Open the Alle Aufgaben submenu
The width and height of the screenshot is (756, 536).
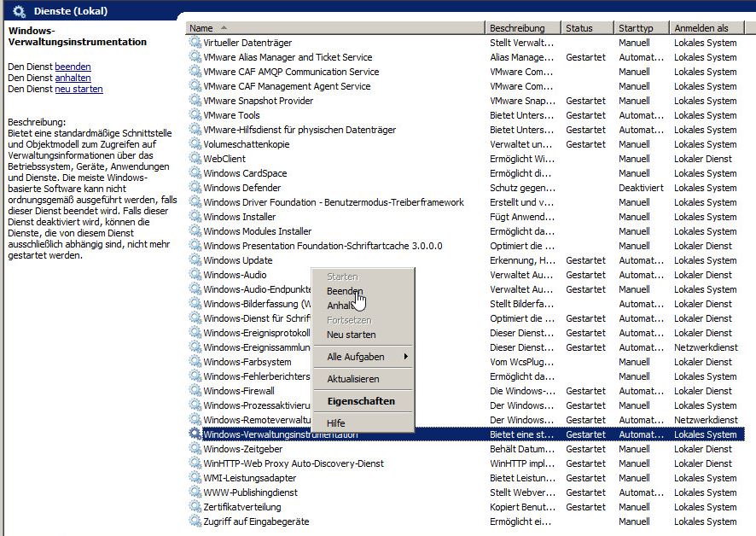pyautogui.click(x=363, y=357)
